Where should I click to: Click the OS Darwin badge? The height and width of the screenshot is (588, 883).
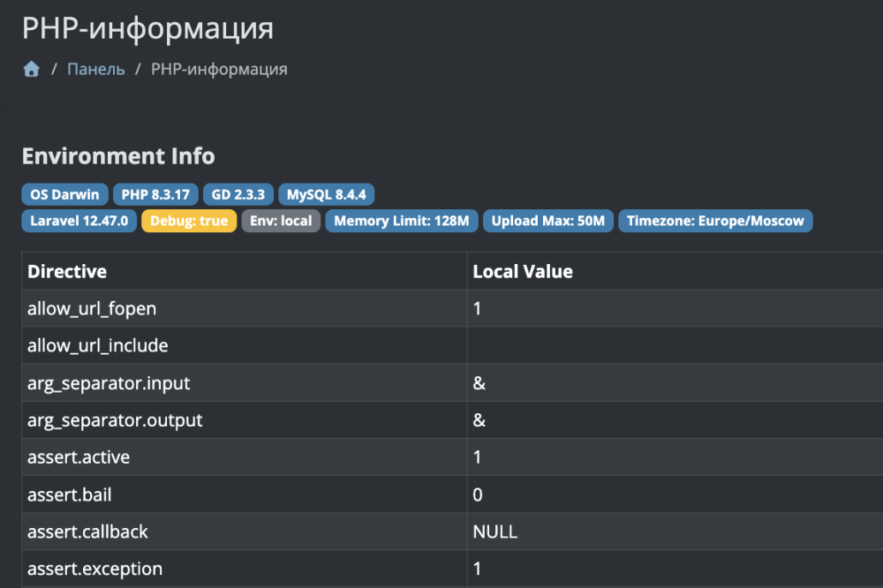click(64, 194)
